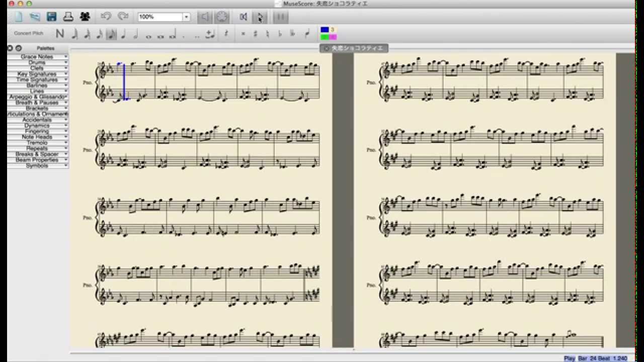
Task: Select the pink voice button
Action: click(333, 37)
